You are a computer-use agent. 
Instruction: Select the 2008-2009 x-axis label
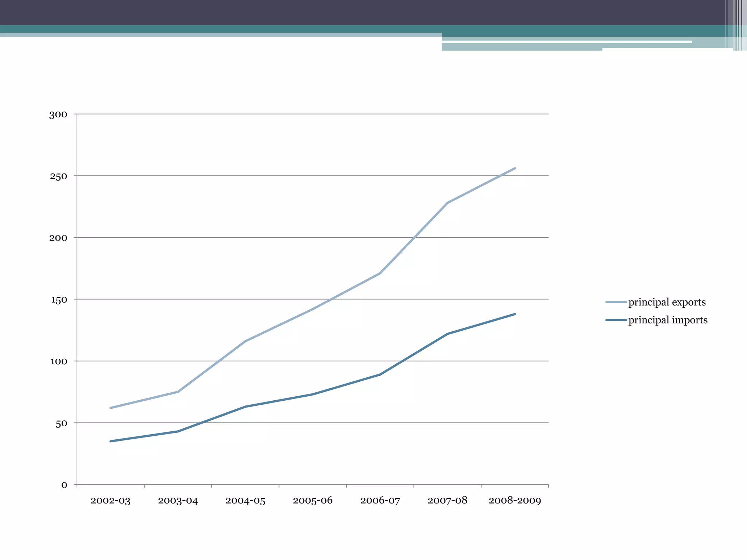click(515, 501)
